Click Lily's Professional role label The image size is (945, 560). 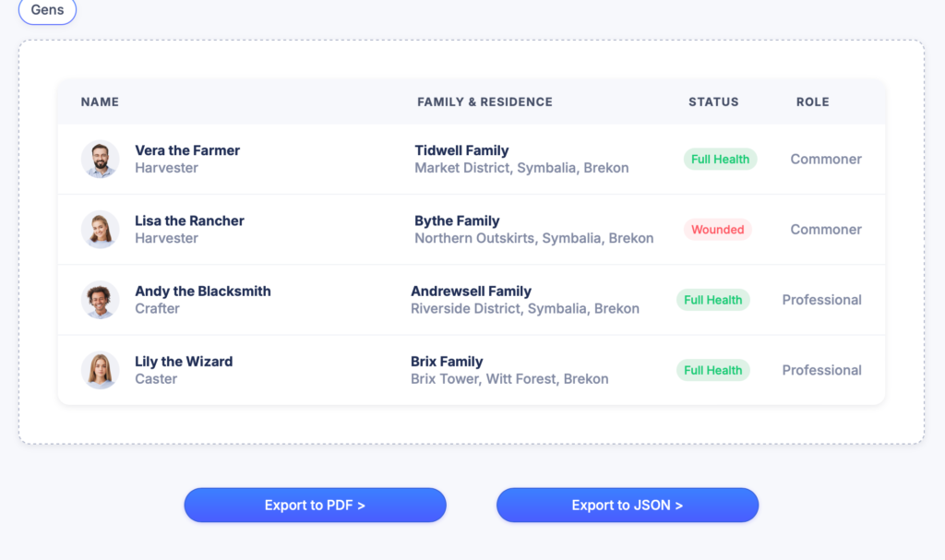click(821, 370)
